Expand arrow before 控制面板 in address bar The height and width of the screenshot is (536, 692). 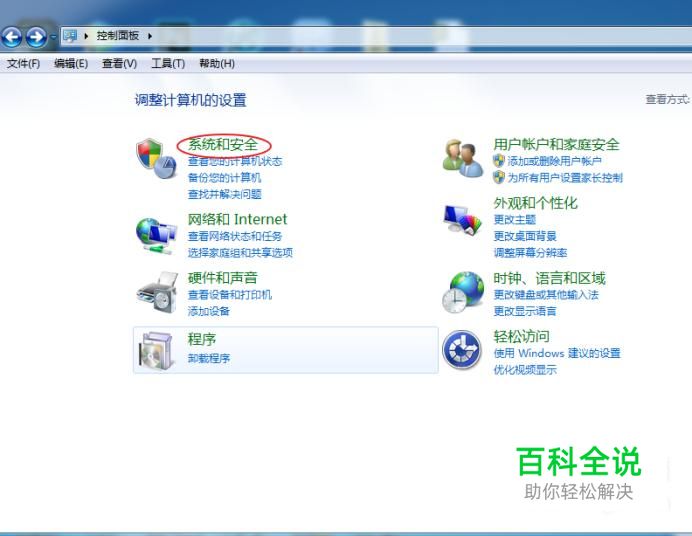(x=86, y=36)
